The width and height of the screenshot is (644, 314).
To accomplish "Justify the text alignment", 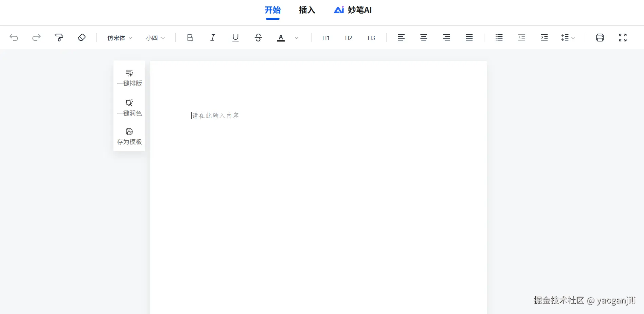I will click(469, 37).
